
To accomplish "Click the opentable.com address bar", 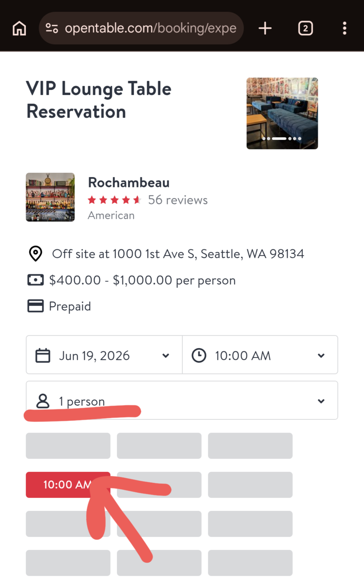I will [141, 28].
